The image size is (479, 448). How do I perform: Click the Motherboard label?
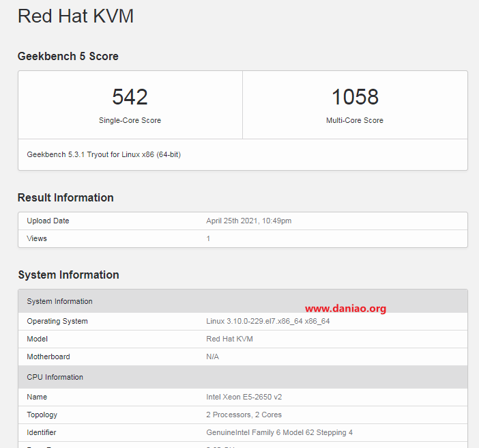(x=48, y=356)
